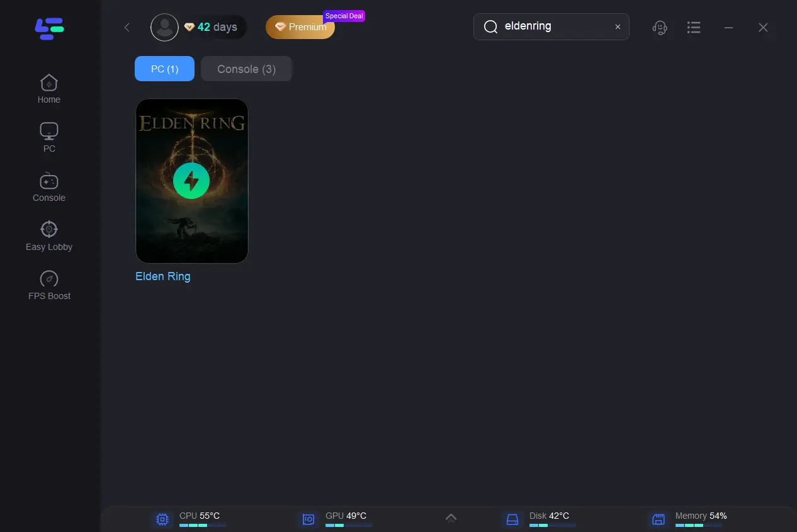The image size is (797, 532).
Task: Click the back arrow button
Action: 127,27
